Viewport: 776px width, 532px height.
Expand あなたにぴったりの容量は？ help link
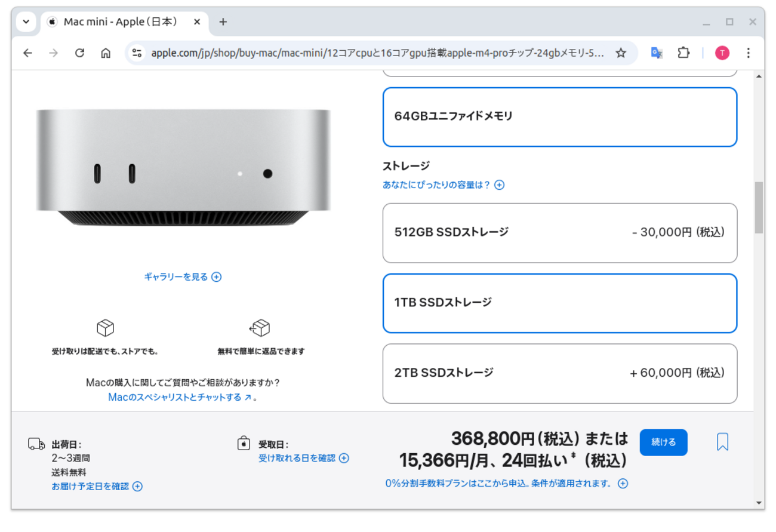[444, 185]
